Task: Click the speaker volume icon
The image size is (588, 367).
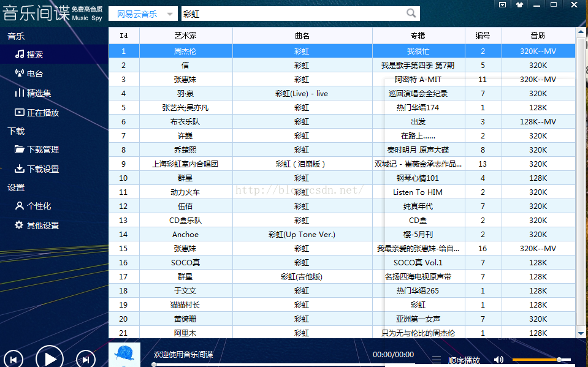Action: [498, 360]
